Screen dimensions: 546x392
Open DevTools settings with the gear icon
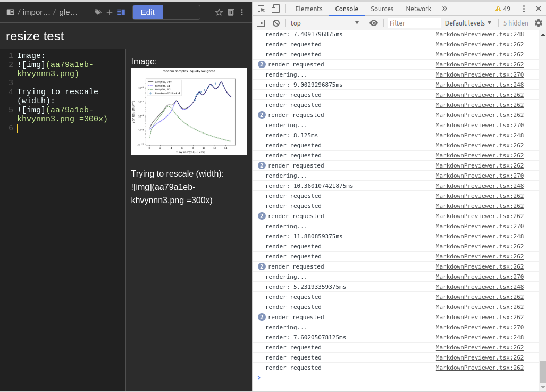[539, 23]
